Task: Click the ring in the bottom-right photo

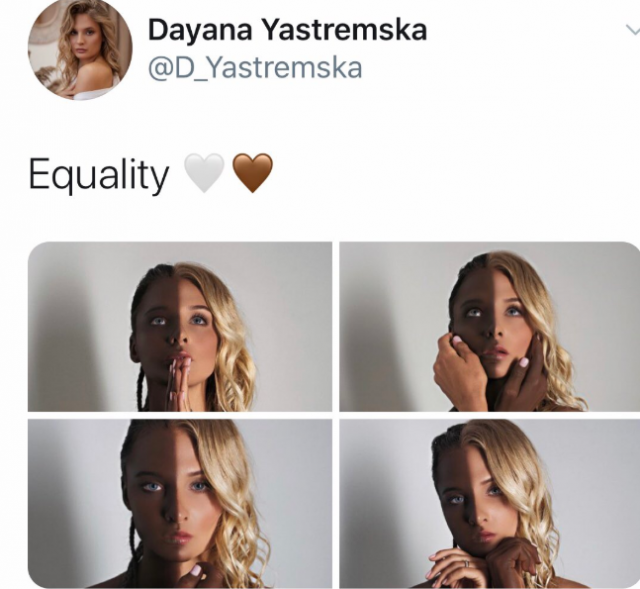Action: point(467,564)
